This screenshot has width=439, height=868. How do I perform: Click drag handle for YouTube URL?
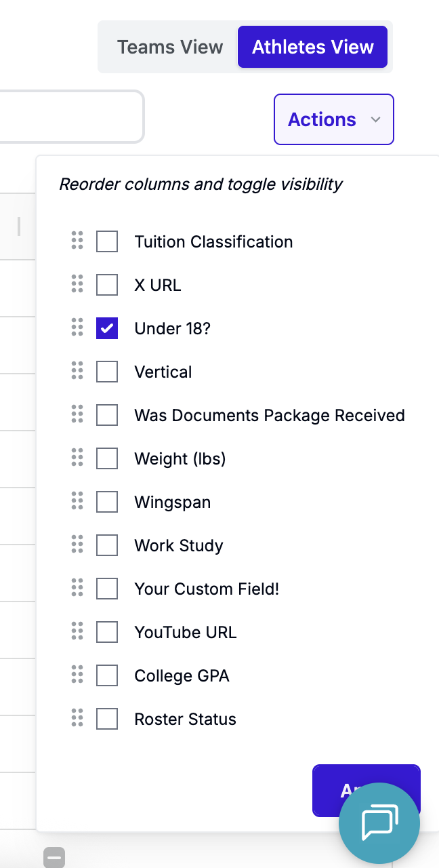pyautogui.click(x=77, y=631)
